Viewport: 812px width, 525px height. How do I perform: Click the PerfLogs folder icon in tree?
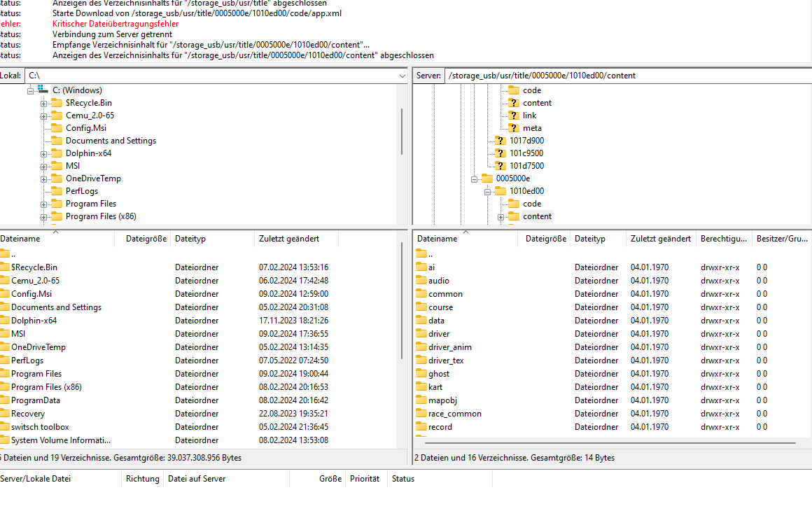[x=57, y=191]
